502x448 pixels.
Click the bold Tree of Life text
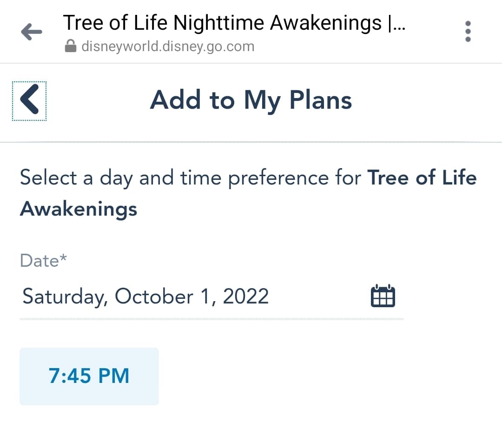[422, 178]
